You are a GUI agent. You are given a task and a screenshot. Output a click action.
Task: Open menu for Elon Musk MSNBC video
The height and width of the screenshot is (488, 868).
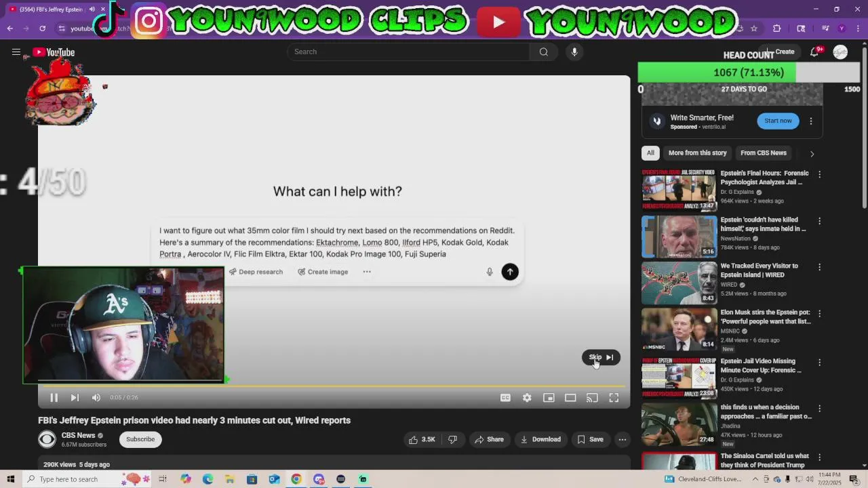(x=819, y=314)
